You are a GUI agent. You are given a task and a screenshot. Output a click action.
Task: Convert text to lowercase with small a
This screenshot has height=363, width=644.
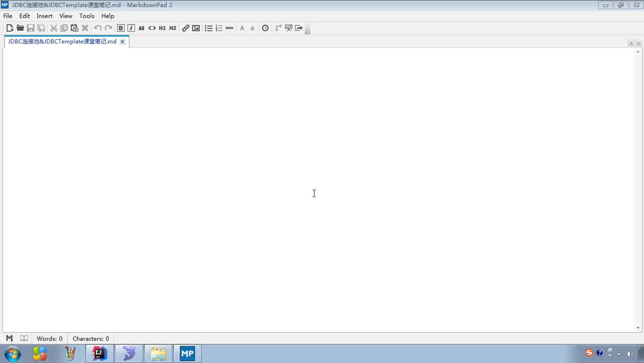[x=252, y=28]
